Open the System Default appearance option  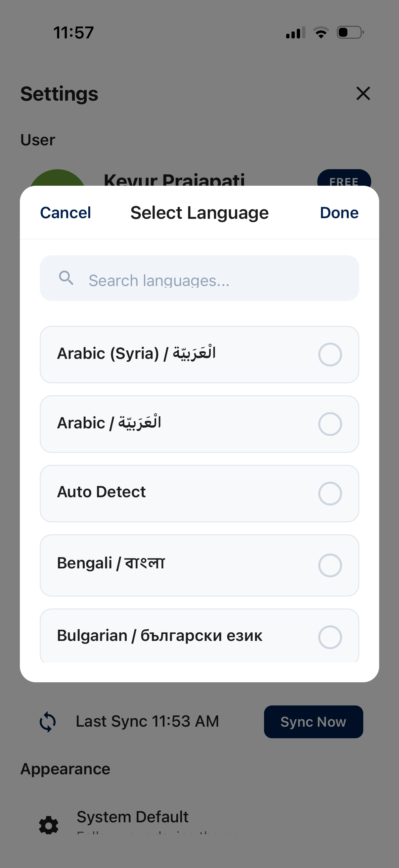(133, 817)
